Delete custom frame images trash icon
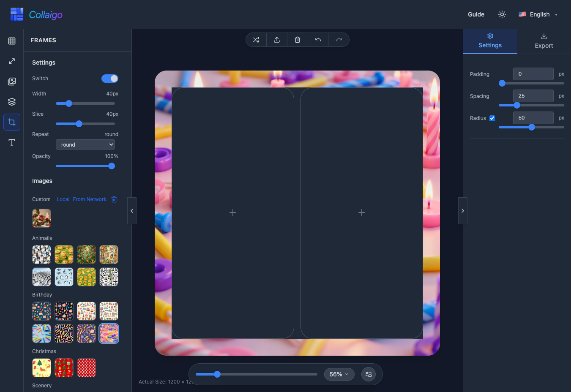This screenshot has height=392, width=571. pyautogui.click(x=114, y=199)
